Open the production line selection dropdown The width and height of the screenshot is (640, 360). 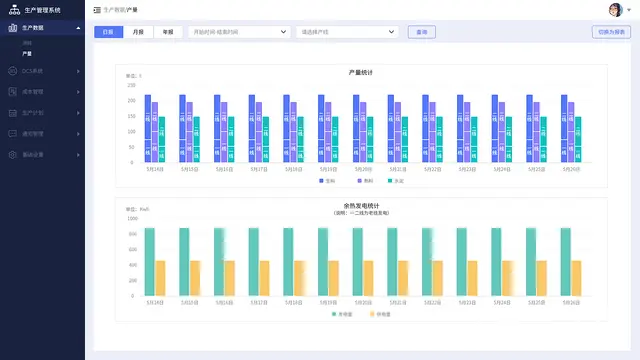[x=347, y=32]
